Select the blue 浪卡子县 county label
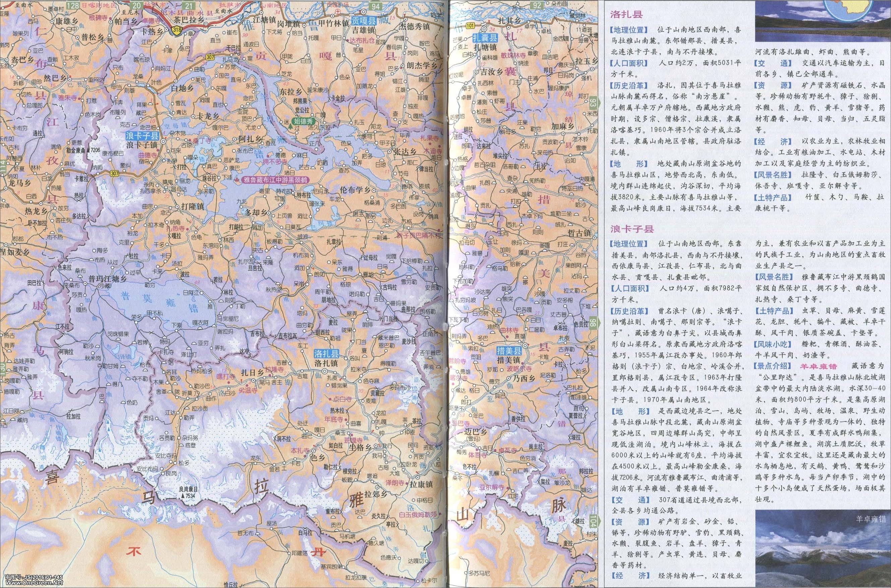The height and width of the screenshot is (588, 891). pyautogui.click(x=142, y=136)
